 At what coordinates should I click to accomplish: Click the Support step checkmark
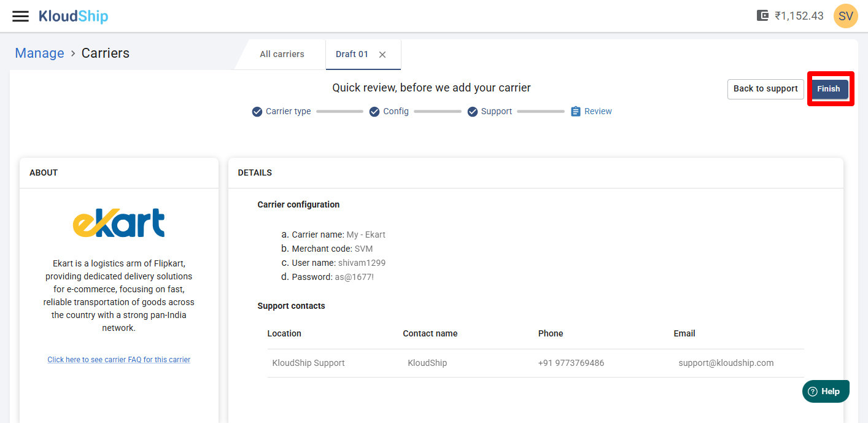tap(473, 112)
